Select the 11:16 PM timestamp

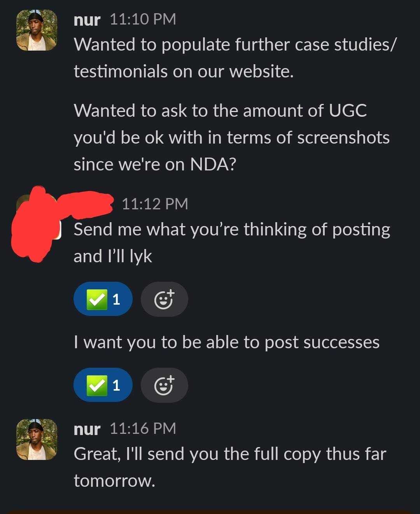(143, 428)
